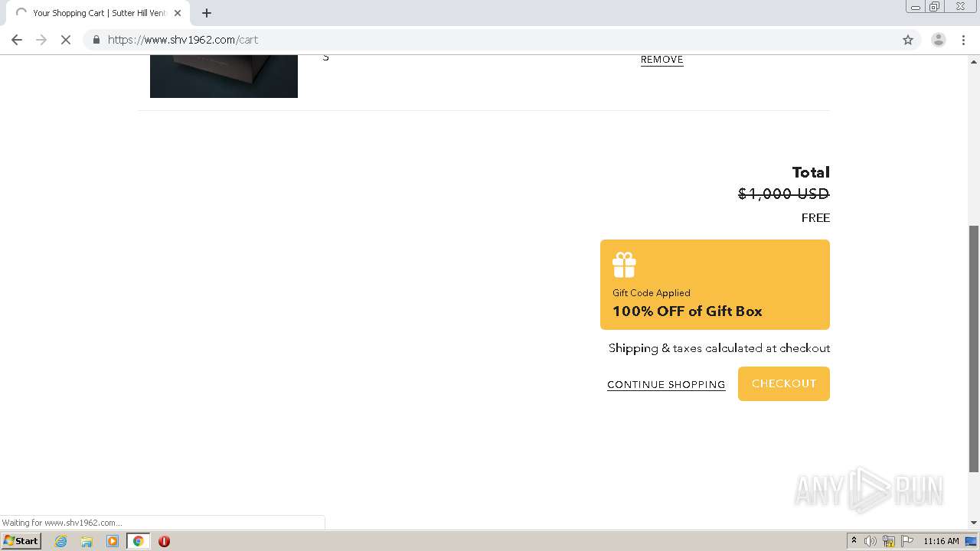Click the gift box icon in yellow banner
Screen dimensions: 980x551
pos(624,265)
